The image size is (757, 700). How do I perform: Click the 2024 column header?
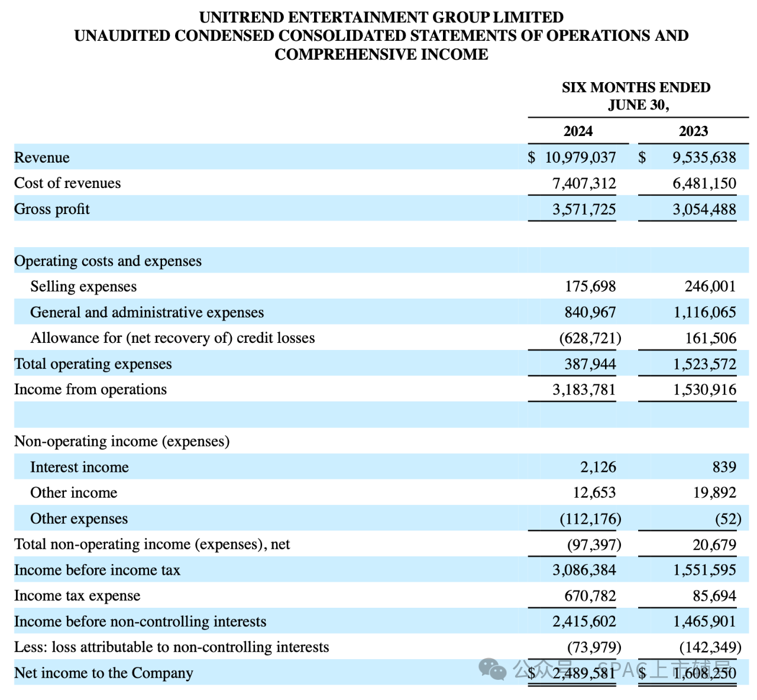[x=578, y=131]
